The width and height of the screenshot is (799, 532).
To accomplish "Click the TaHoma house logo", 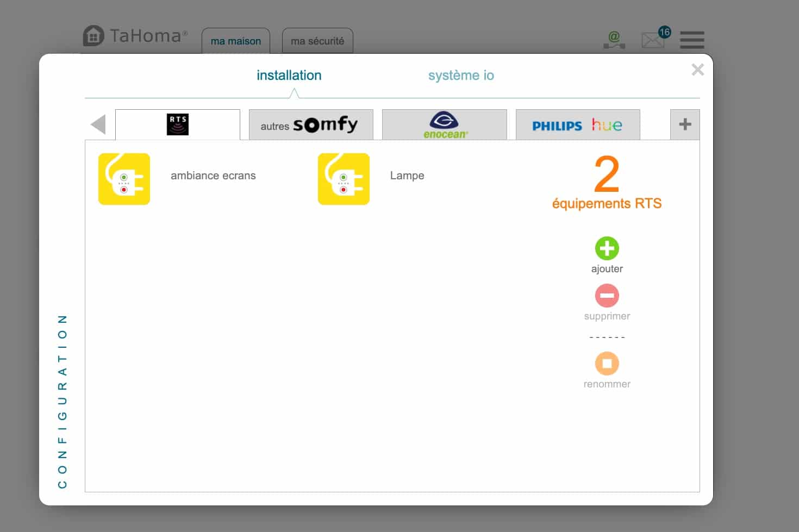I will 93,36.
